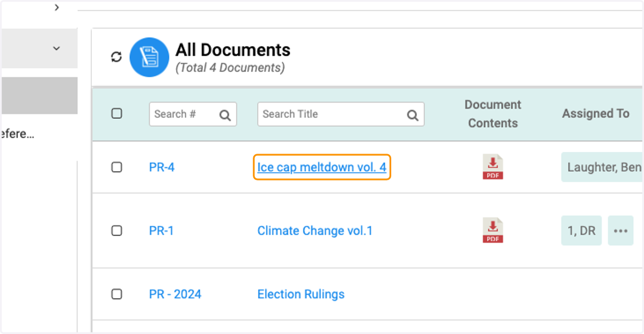Click the Search Title magnifier icon

413,115
